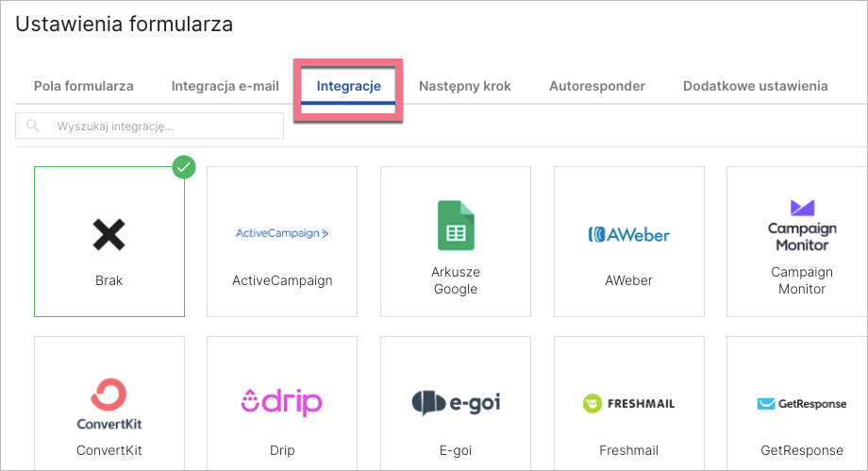Open the Autoresponder tab
The height and width of the screenshot is (471, 868).
(x=597, y=86)
